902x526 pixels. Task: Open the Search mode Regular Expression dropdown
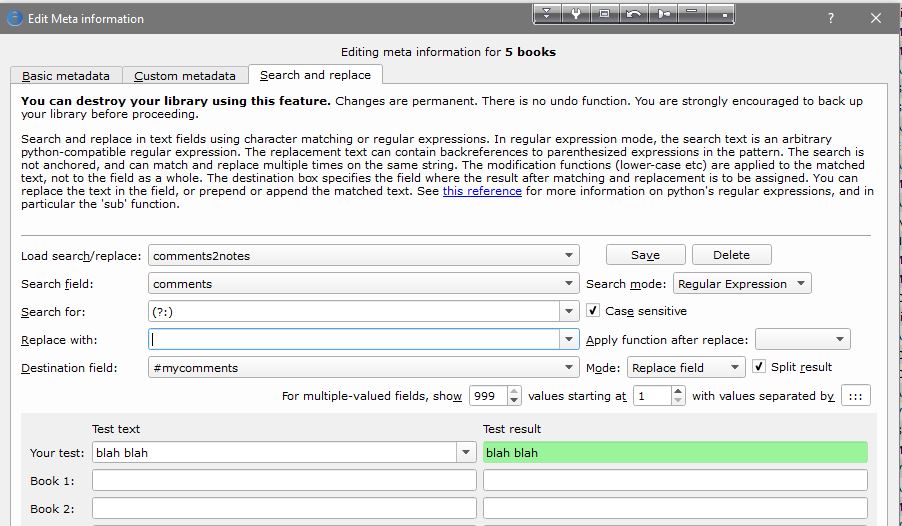(742, 284)
